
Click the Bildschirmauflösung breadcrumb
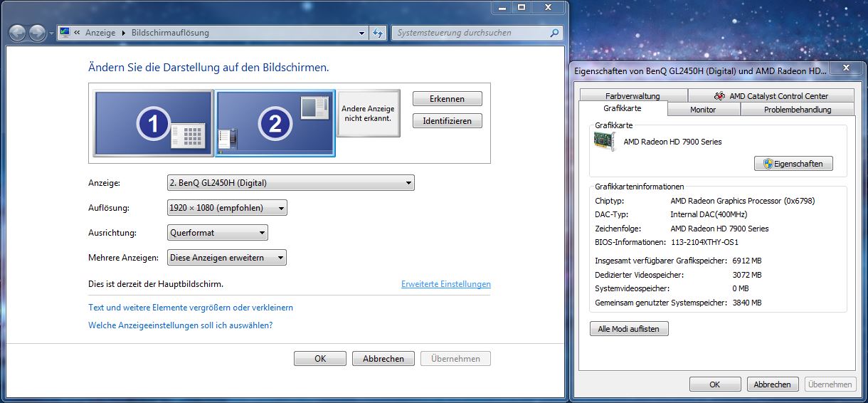click(x=171, y=33)
